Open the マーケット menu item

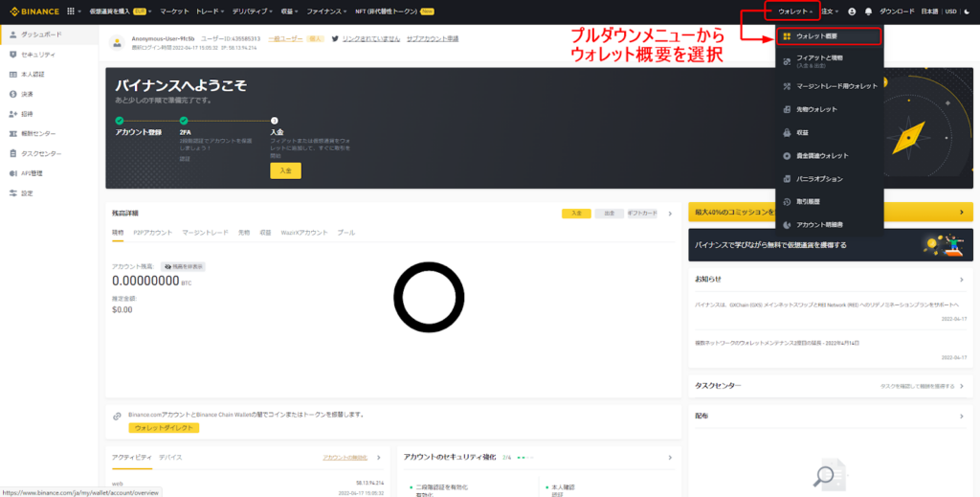click(174, 11)
